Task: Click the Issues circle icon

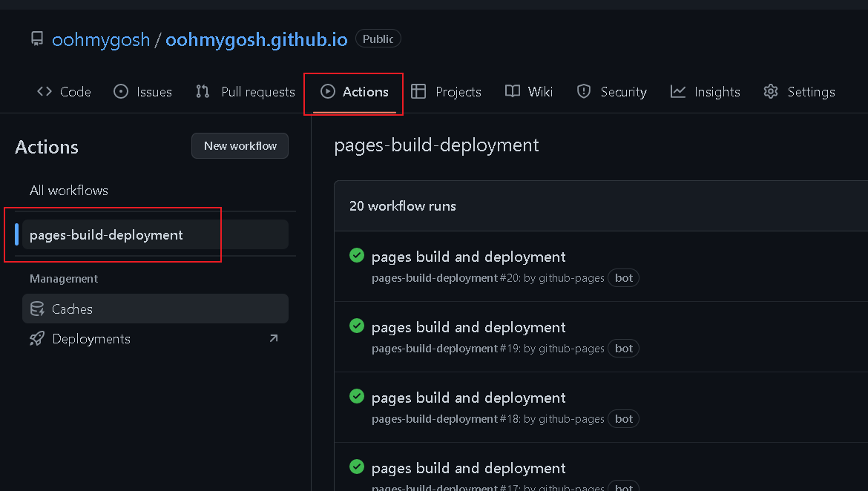Action: pyautogui.click(x=119, y=91)
